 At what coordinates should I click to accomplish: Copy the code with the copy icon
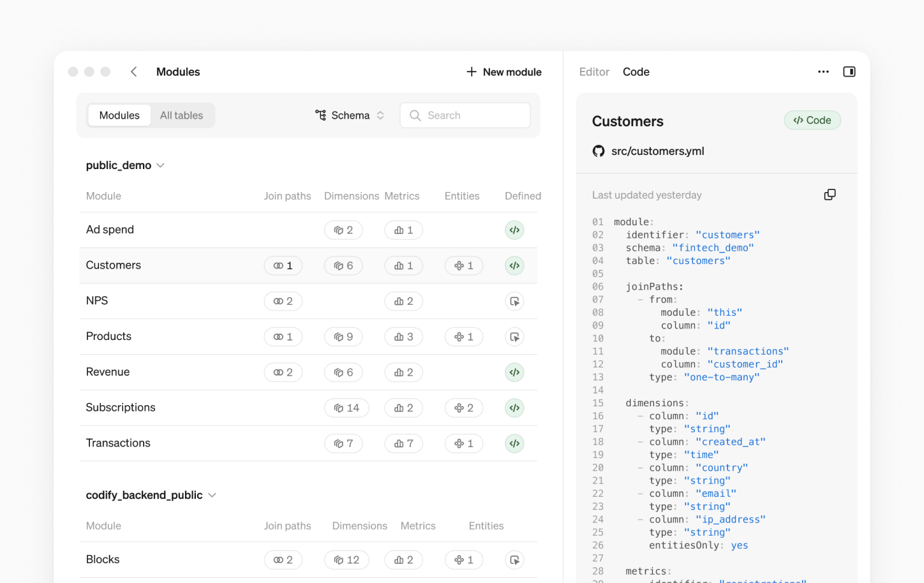pos(830,195)
